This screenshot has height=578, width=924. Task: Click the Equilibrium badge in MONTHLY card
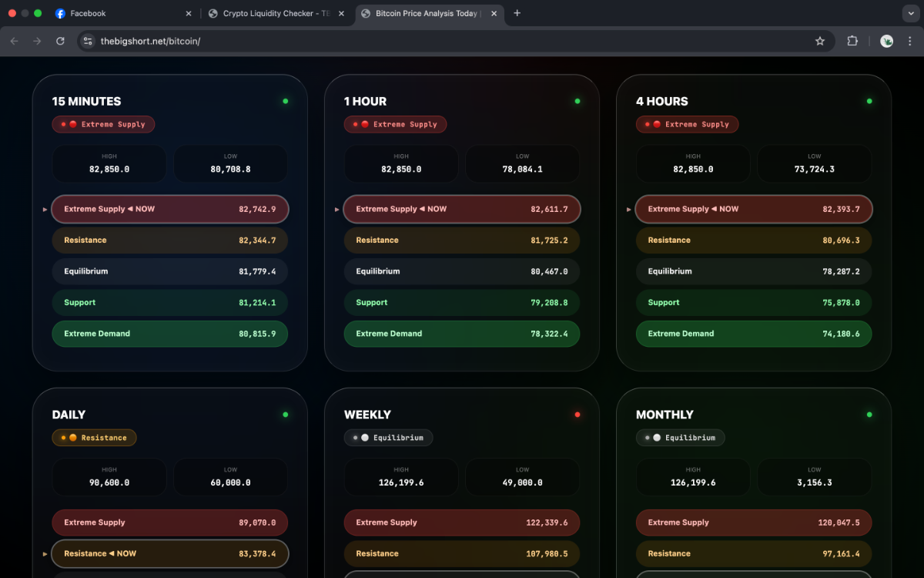coord(681,438)
